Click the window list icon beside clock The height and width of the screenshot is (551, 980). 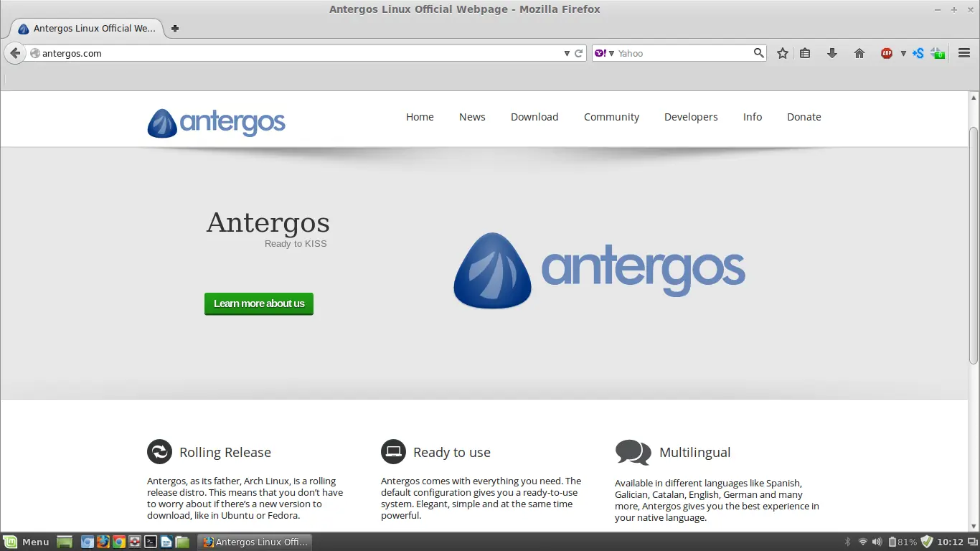[972, 542]
